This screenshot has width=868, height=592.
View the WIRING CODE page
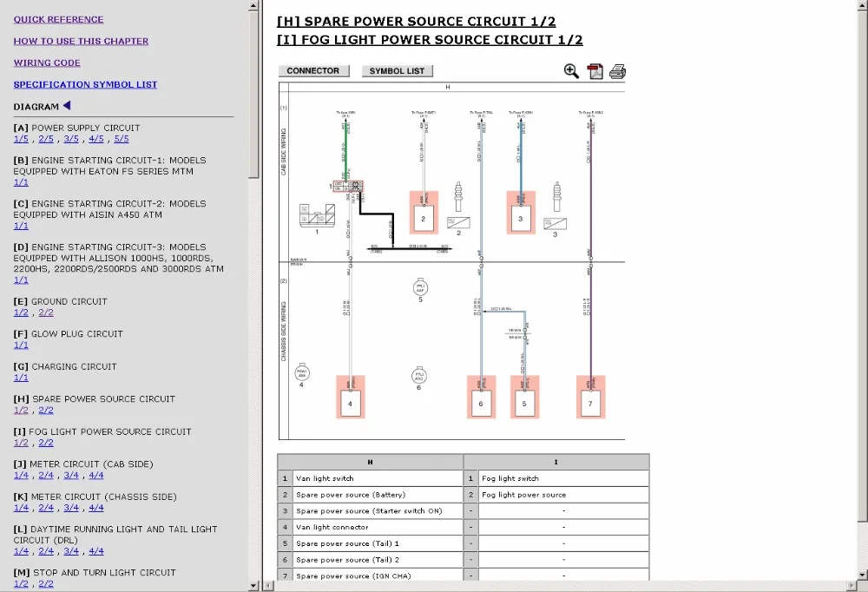(47, 62)
